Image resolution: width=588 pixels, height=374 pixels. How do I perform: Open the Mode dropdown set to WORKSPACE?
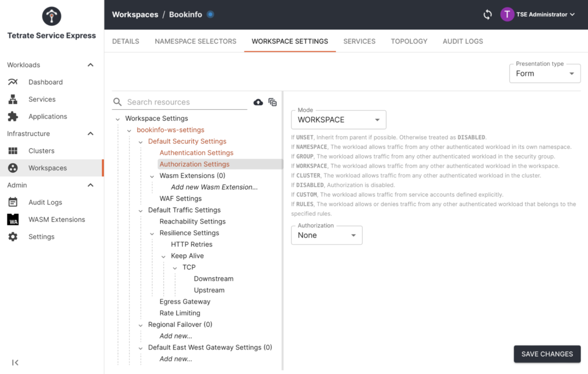(x=338, y=119)
